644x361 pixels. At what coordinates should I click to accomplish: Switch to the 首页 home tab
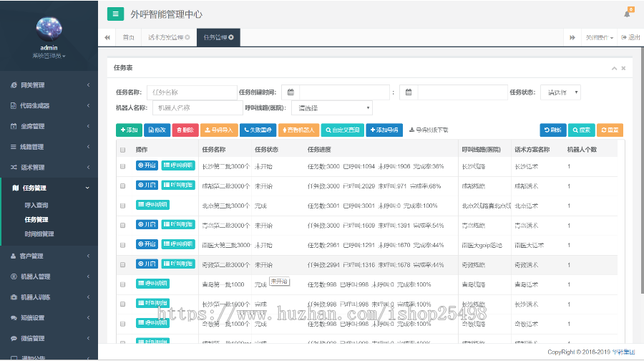(x=129, y=37)
